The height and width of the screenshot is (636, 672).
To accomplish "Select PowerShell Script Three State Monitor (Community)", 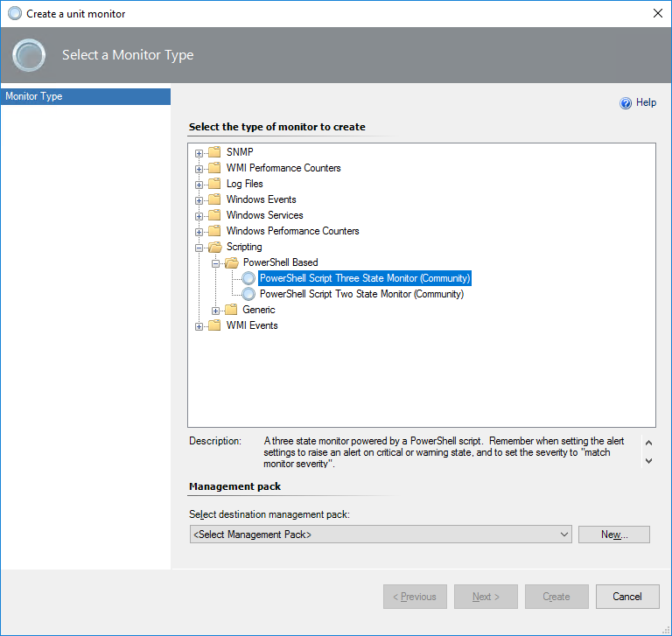I will click(x=365, y=278).
